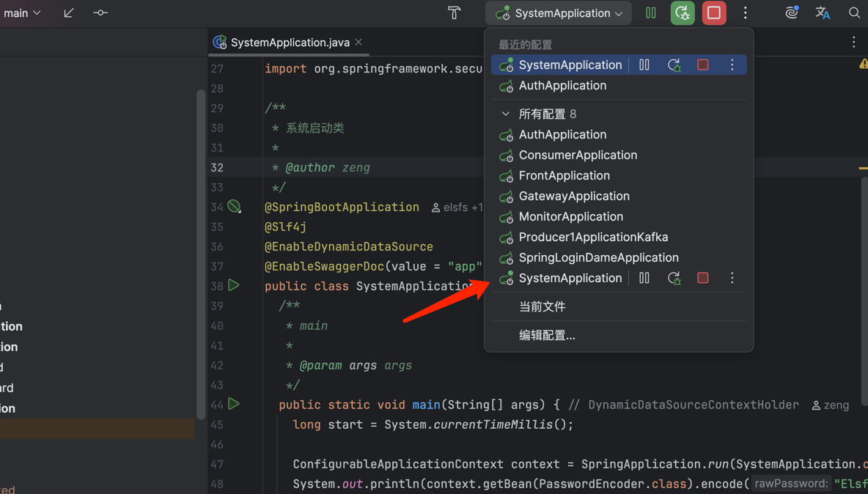Open the AI assistant swirl icon
868x494 pixels.
(x=792, y=12)
